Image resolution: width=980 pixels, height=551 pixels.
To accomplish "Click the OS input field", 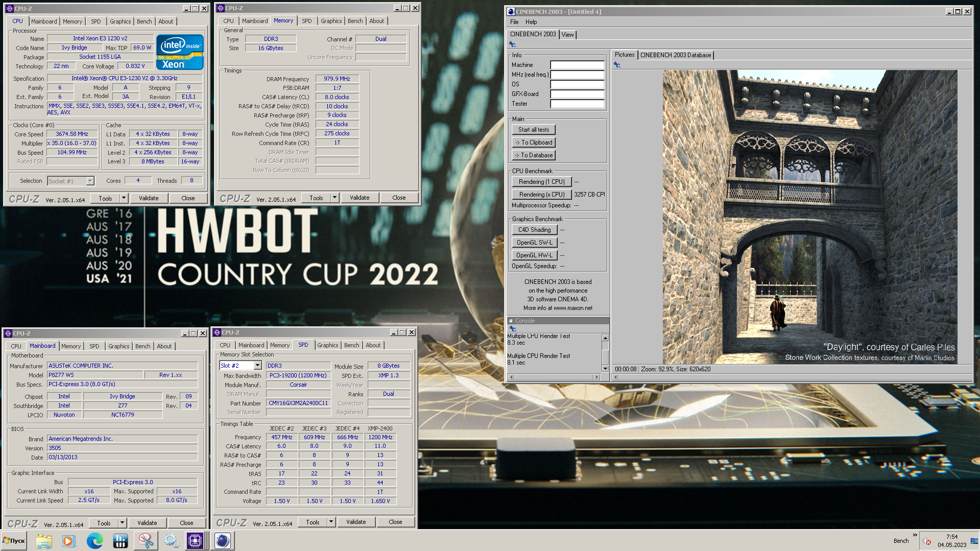I will (x=578, y=84).
